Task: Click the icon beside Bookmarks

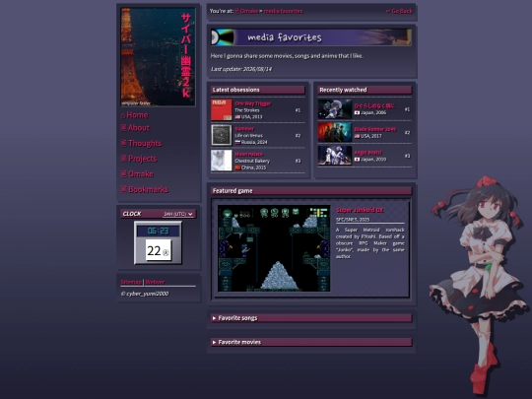Action: click(x=123, y=188)
